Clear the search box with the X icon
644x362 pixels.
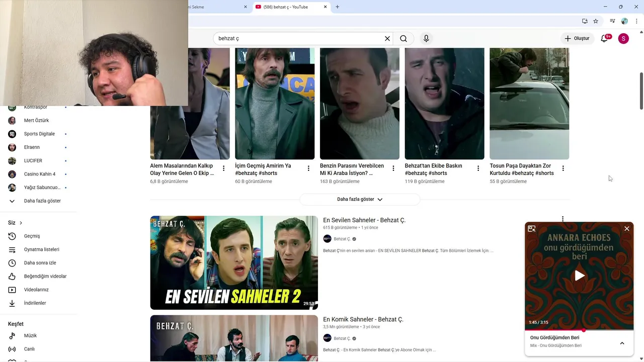pos(387,38)
